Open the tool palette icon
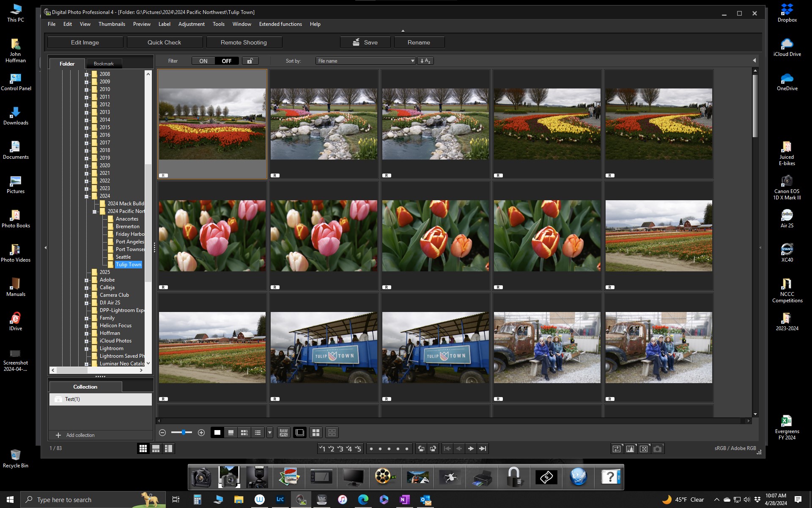Screen dimensions: 812x508 (x=617, y=449)
